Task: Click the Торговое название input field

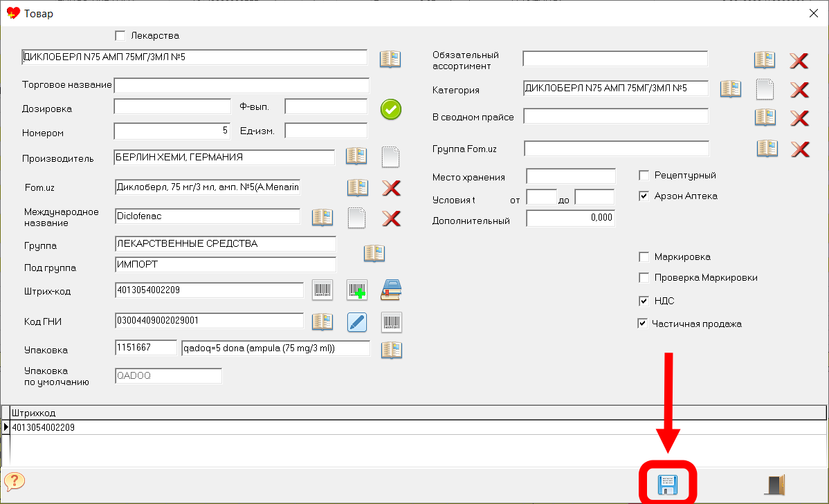Action: tap(242, 85)
